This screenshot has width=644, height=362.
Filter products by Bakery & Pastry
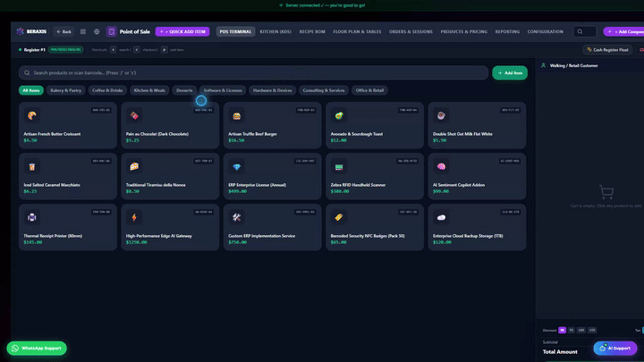click(65, 90)
